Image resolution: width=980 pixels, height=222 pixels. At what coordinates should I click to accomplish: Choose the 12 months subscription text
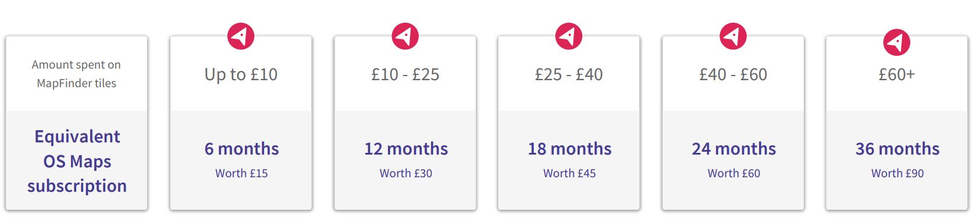[x=406, y=149]
